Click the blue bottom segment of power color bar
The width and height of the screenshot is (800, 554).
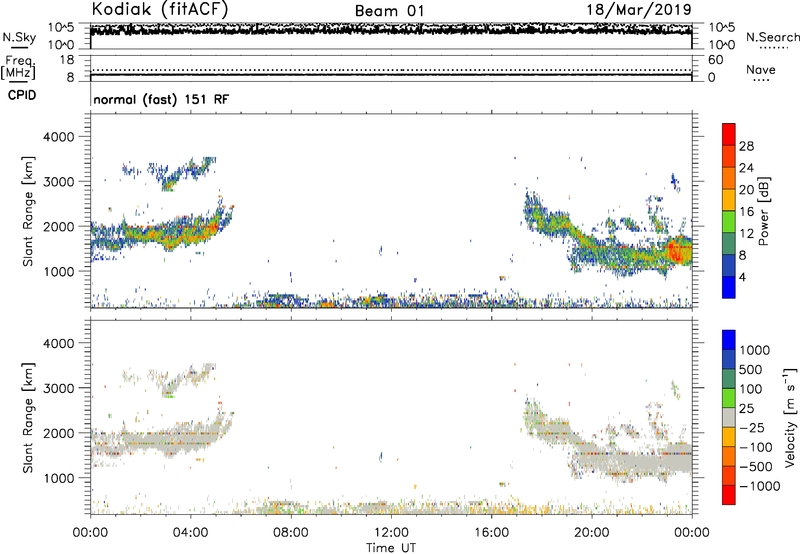coord(729,287)
